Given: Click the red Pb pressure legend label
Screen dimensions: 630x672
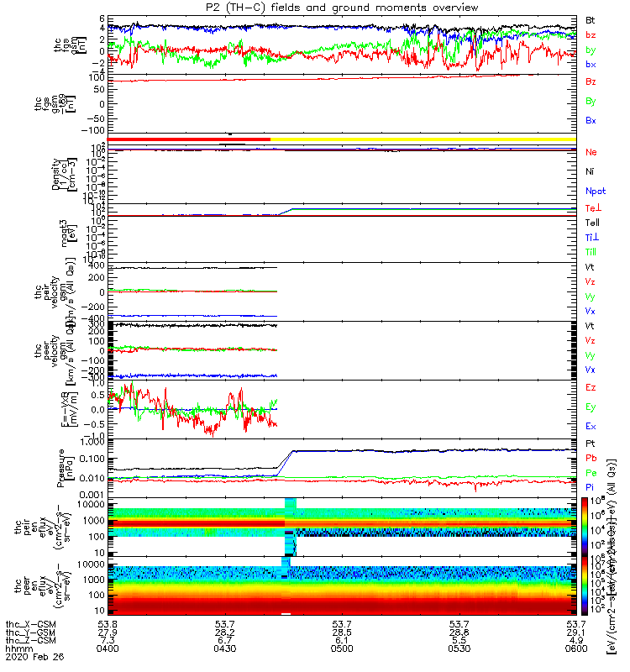Looking at the screenshot, I should coord(591,458).
